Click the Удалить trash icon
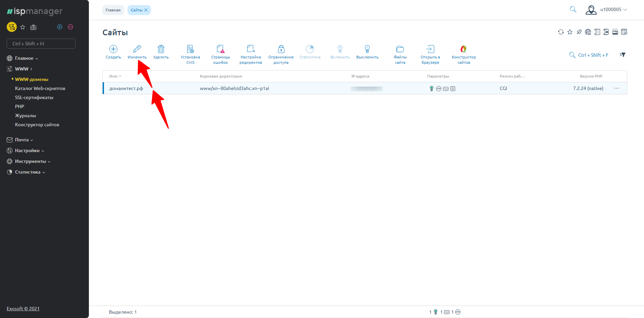 click(x=161, y=49)
